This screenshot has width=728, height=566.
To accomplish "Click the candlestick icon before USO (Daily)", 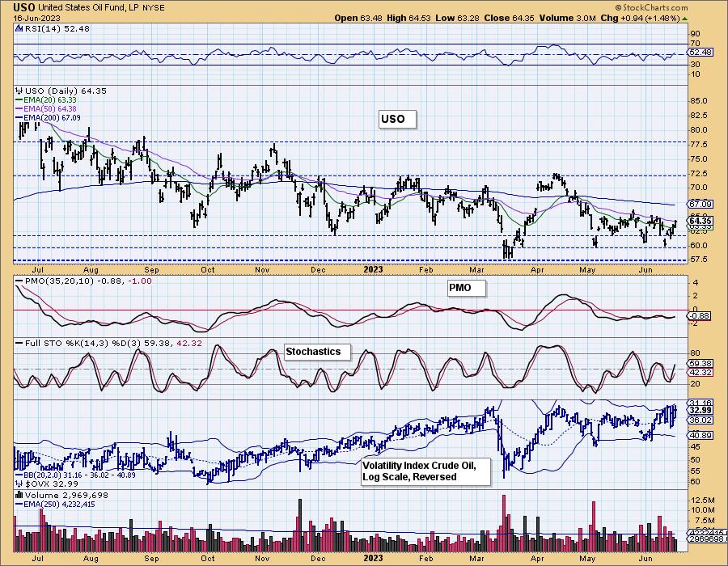I will coord(19,91).
